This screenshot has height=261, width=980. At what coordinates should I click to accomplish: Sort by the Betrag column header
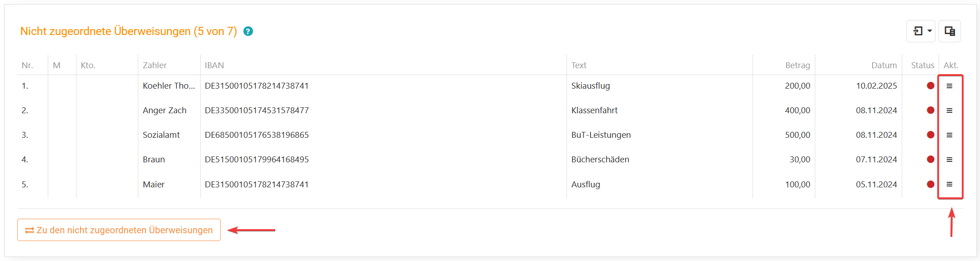(x=798, y=65)
